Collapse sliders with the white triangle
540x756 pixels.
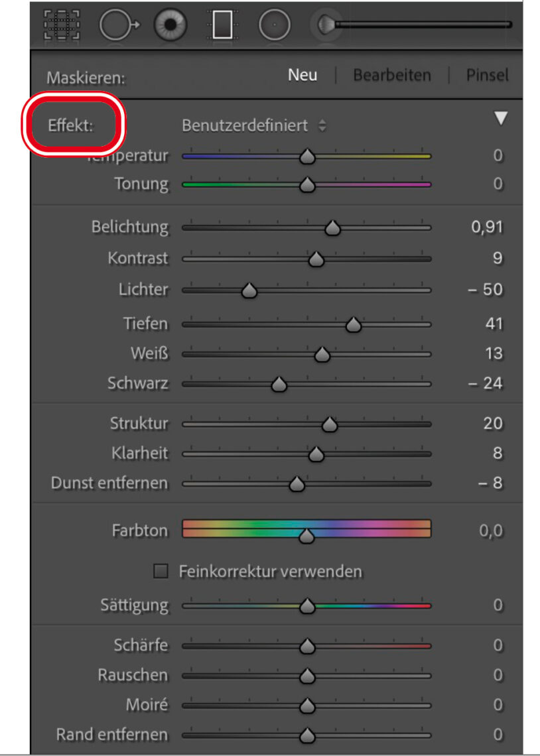pos(501,119)
